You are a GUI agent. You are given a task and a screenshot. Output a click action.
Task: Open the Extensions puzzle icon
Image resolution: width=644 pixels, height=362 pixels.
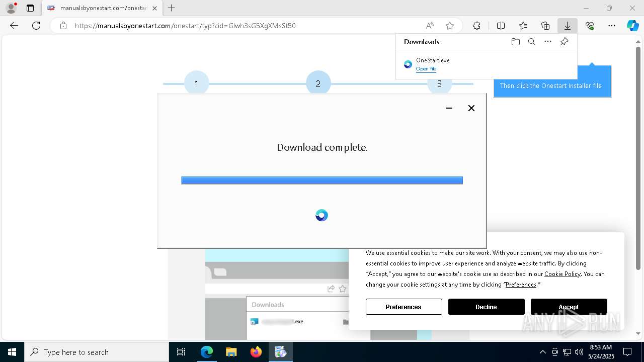[477, 26]
